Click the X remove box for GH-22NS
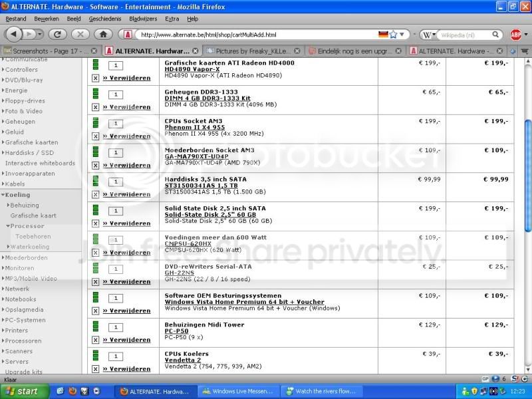This screenshot has height=399, width=532. tap(95, 282)
